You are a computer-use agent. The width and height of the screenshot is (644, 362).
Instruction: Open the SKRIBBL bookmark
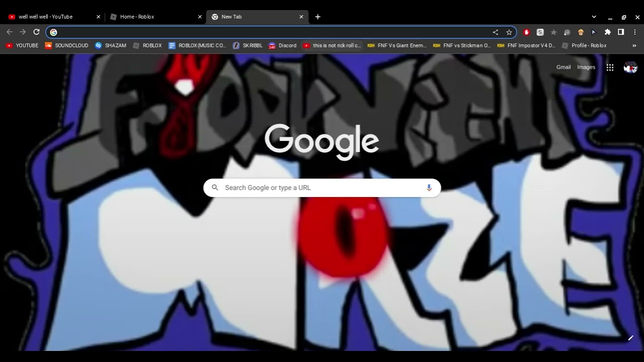248,45
